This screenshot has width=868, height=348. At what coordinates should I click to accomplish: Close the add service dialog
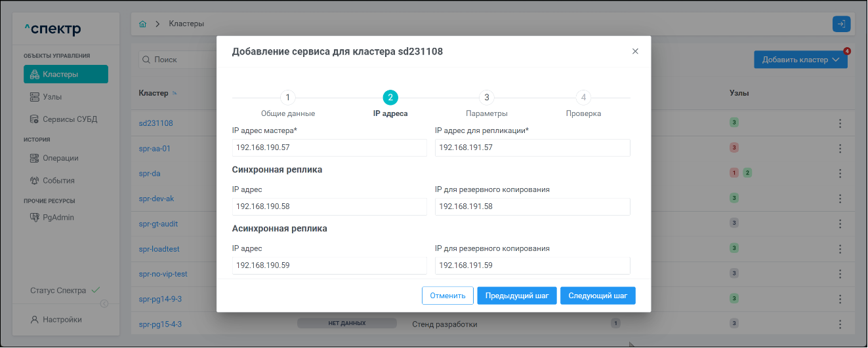635,51
